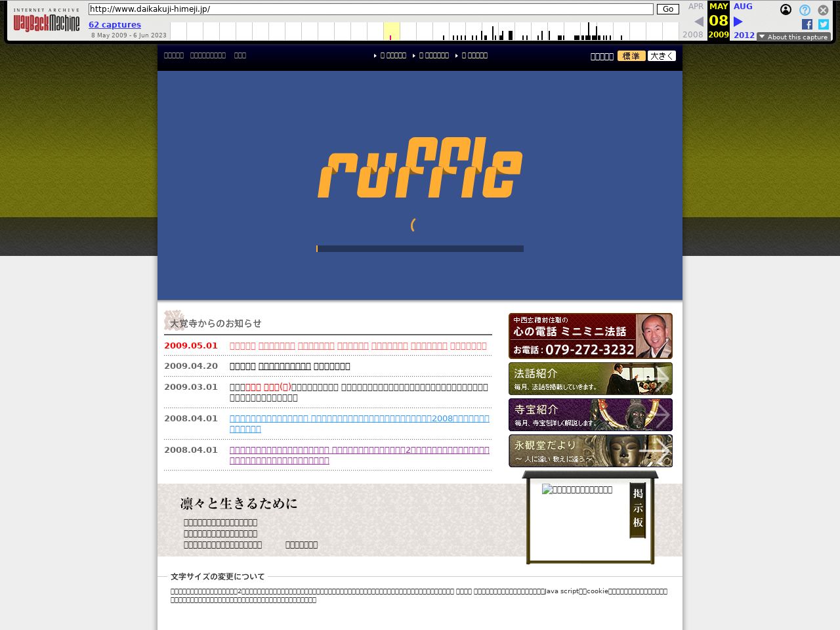The width and height of the screenshot is (840, 630).
Task: Click the Go button
Action: pyautogui.click(x=668, y=9)
